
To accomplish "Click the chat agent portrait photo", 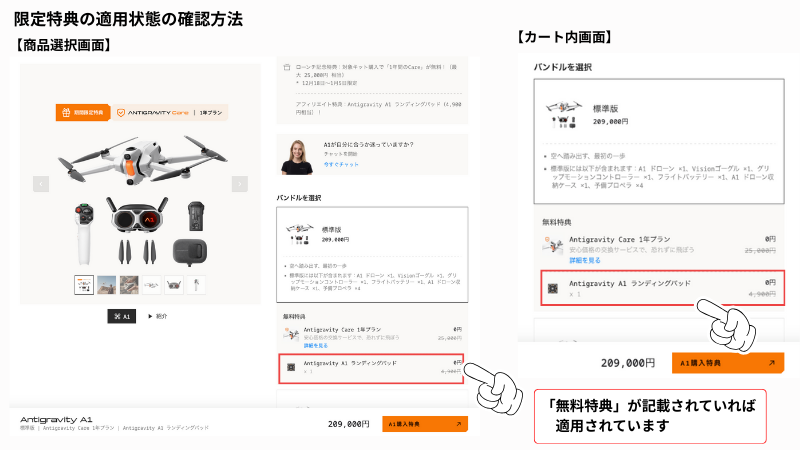I will coord(297,157).
